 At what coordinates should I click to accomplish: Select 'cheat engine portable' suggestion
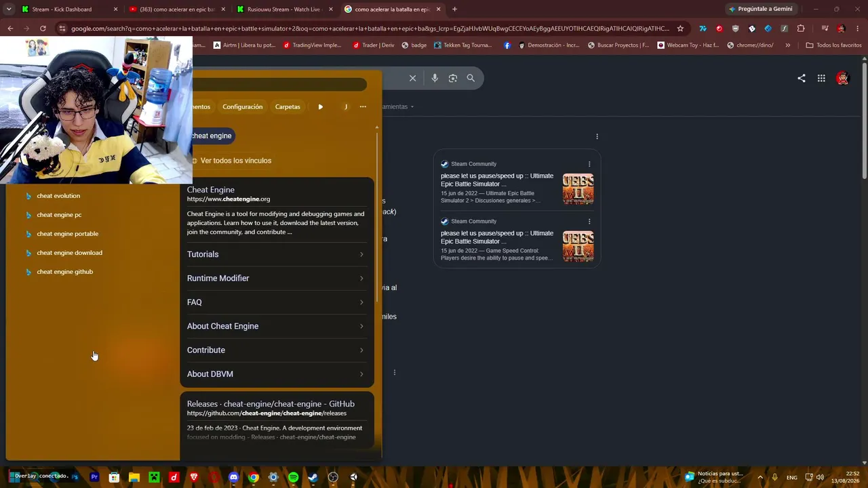[67, 234]
